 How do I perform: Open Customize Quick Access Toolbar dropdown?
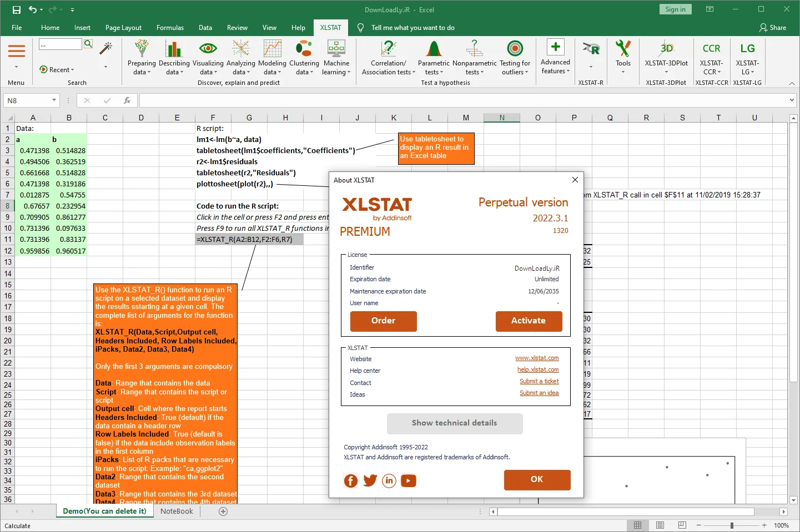(x=73, y=9)
